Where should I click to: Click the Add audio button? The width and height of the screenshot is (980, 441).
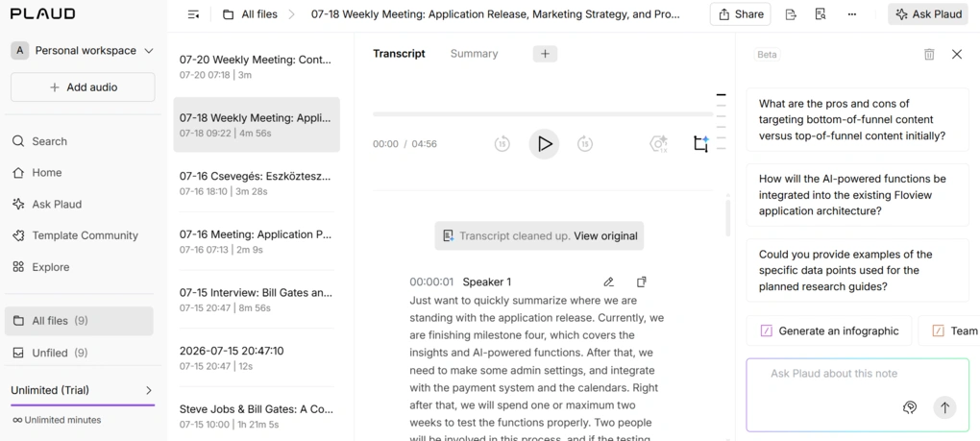click(83, 87)
